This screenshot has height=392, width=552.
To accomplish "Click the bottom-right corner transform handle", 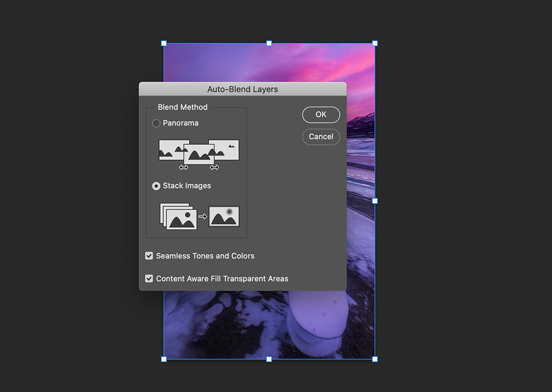I will click(375, 359).
